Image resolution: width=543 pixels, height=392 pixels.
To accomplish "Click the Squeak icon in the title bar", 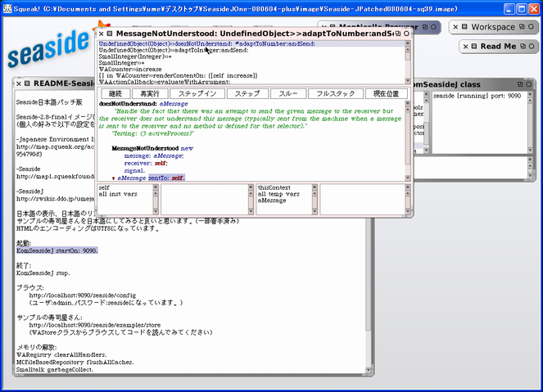I will tap(7, 9).
